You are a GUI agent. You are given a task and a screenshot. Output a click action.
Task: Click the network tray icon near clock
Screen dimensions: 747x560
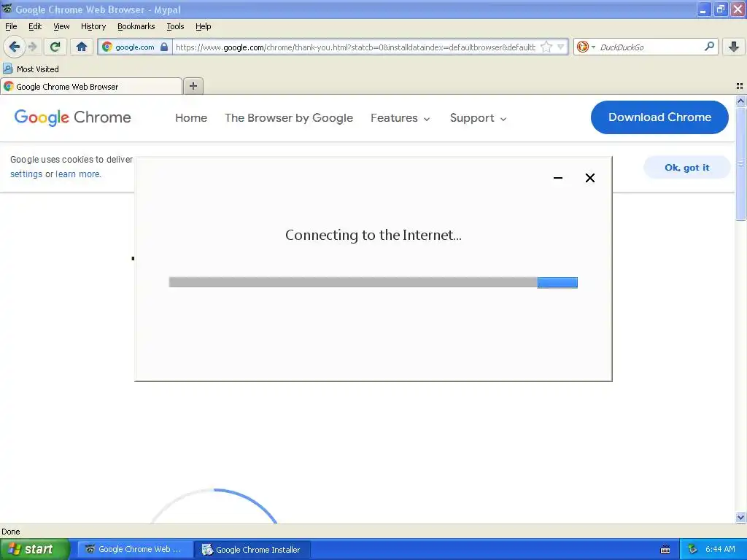(x=692, y=549)
